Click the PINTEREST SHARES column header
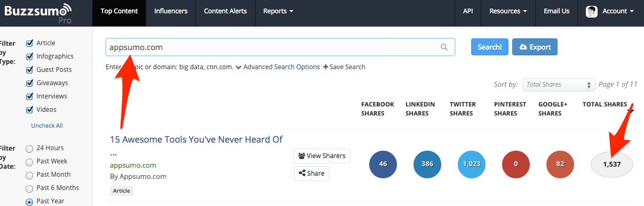Viewport: 644px width, 206px height. [510, 109]
